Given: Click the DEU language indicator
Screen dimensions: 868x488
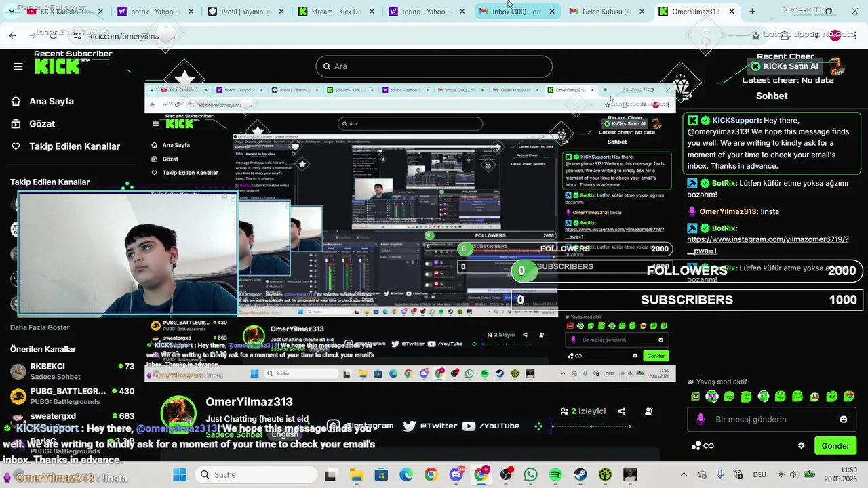Looking at the screenshot, I should click(759, 474).
